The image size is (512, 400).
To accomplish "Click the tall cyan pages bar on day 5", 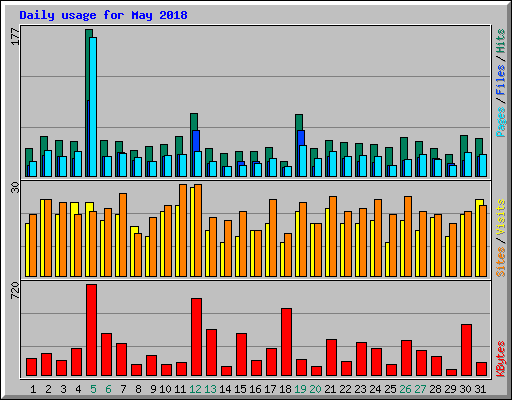I will click(93, 107).
